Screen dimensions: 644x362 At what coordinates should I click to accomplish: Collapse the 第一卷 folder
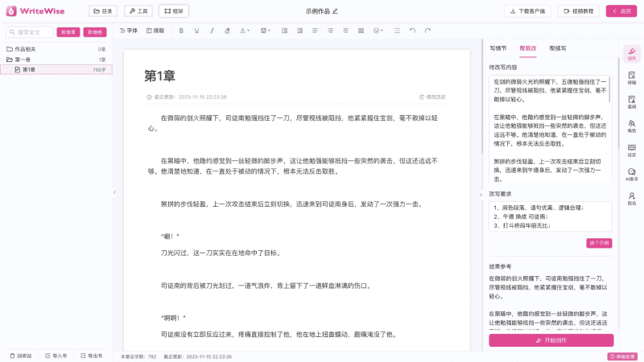click(x=9, y=60)
